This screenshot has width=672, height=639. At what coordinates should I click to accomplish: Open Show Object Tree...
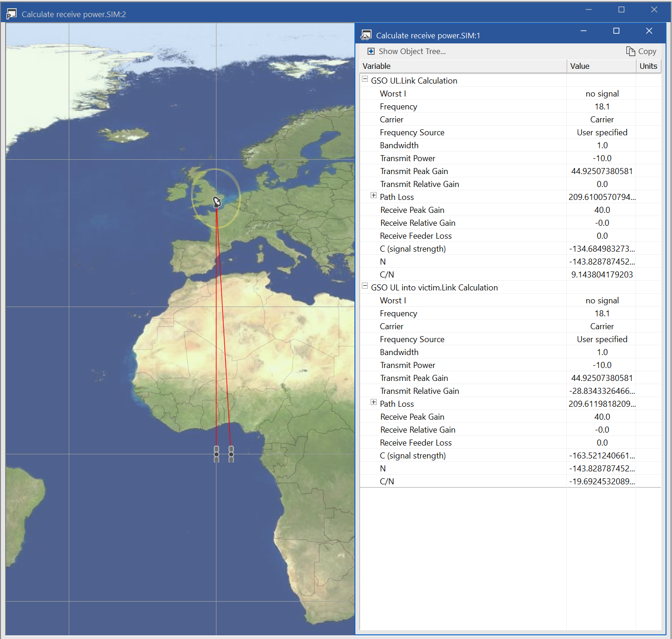(412, 51)
